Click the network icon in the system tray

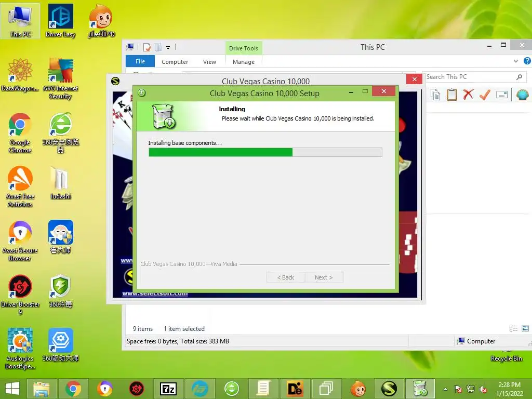471,389
